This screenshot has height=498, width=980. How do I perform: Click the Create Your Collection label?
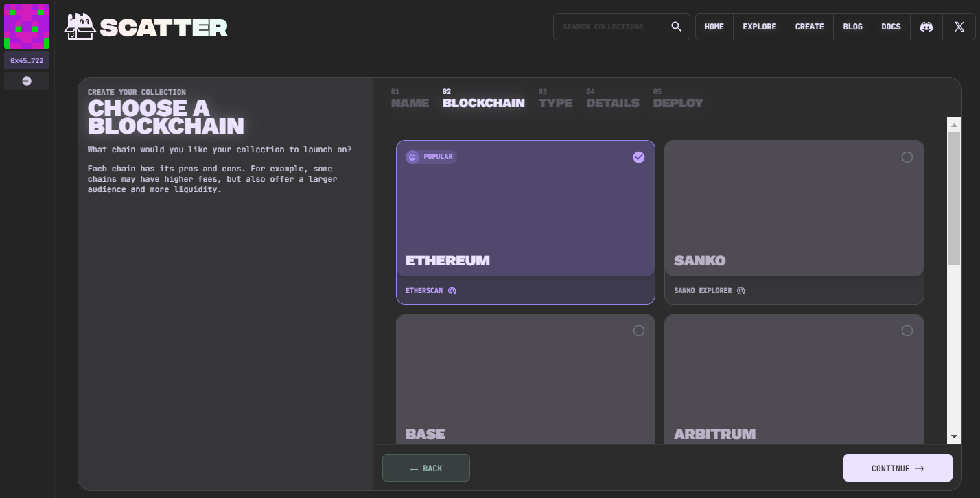(x=137, y=92)
